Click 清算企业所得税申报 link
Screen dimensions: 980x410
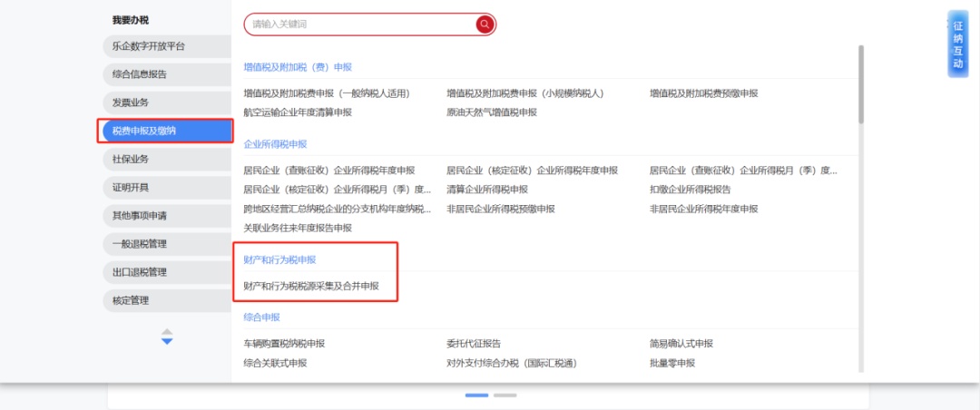[x=486, y=190]
